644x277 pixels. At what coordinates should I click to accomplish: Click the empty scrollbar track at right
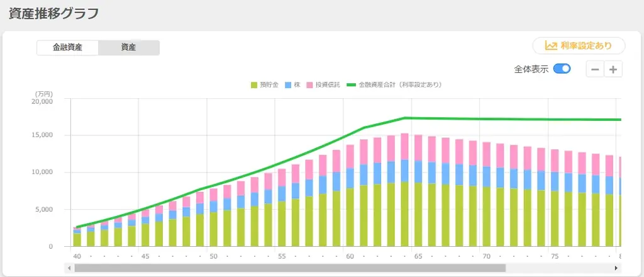coord(559,268)
